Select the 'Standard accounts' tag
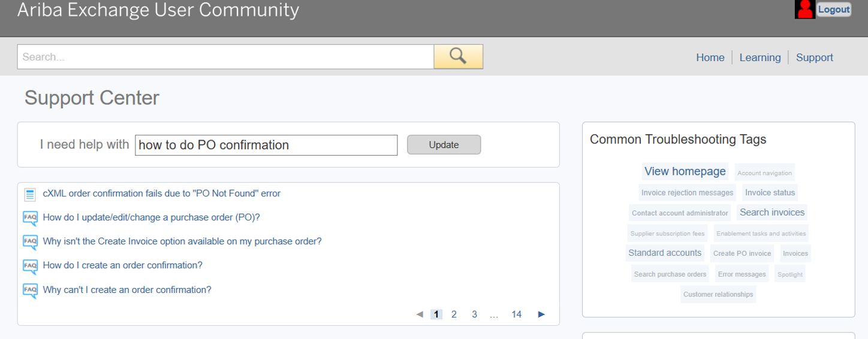This screenshot has width=868, height=339. tap(665, 253)
